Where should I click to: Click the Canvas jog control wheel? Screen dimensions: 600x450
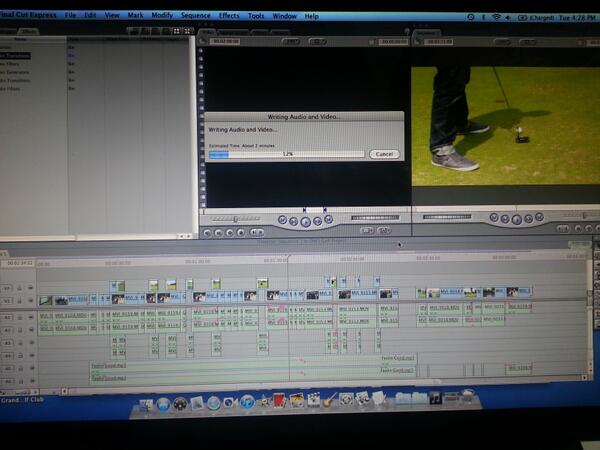tap(447, 217)
